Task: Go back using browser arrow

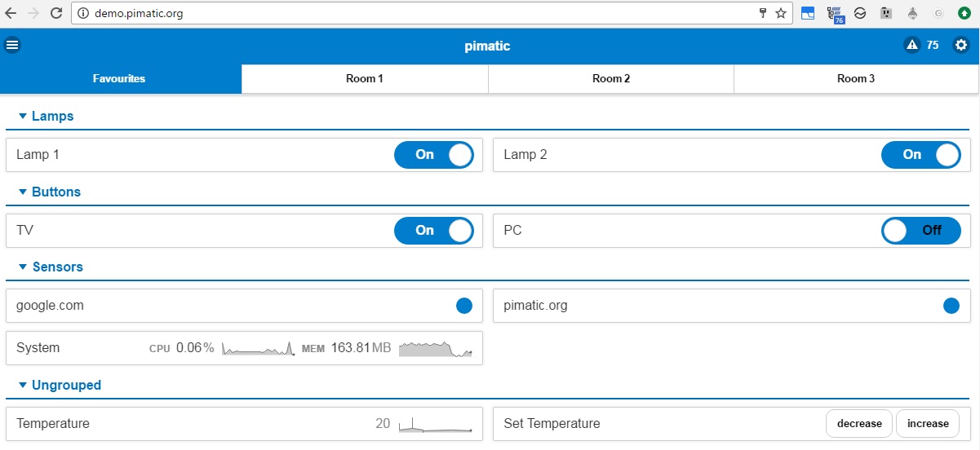Action: coord(11,13)
